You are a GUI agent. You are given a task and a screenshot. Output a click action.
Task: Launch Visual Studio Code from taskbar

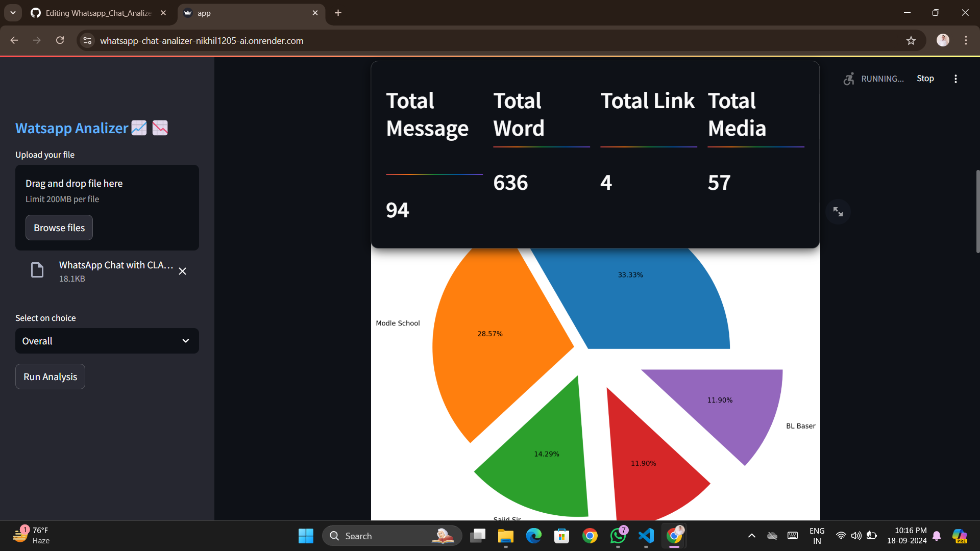tap(646, 536)
